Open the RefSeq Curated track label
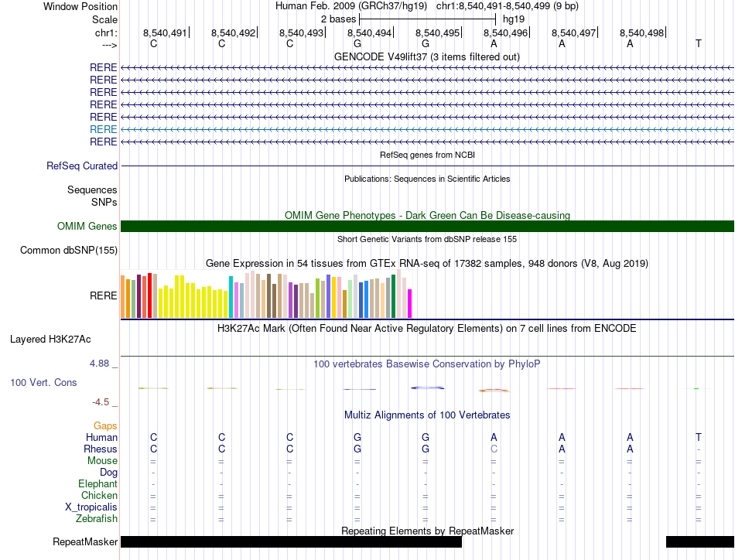Viewport: 735px width, 560px height. tap(82, 166)
